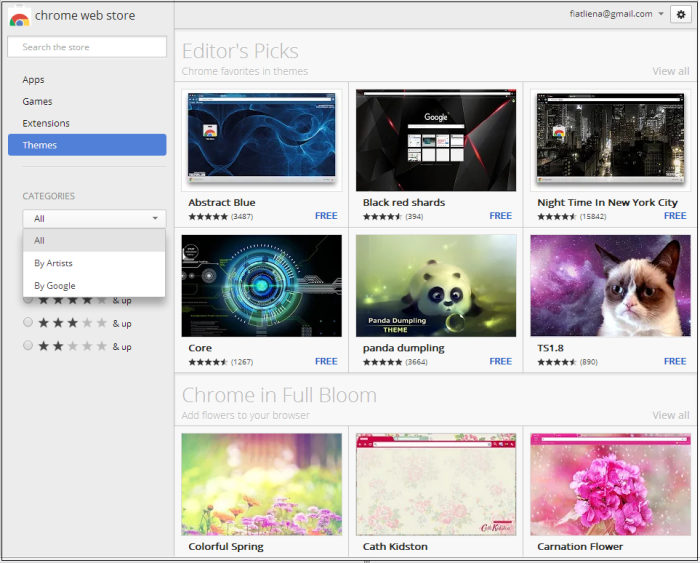Choose By Artists in the categories list
The height and width of the screenshot is (563, 700).
94,263
